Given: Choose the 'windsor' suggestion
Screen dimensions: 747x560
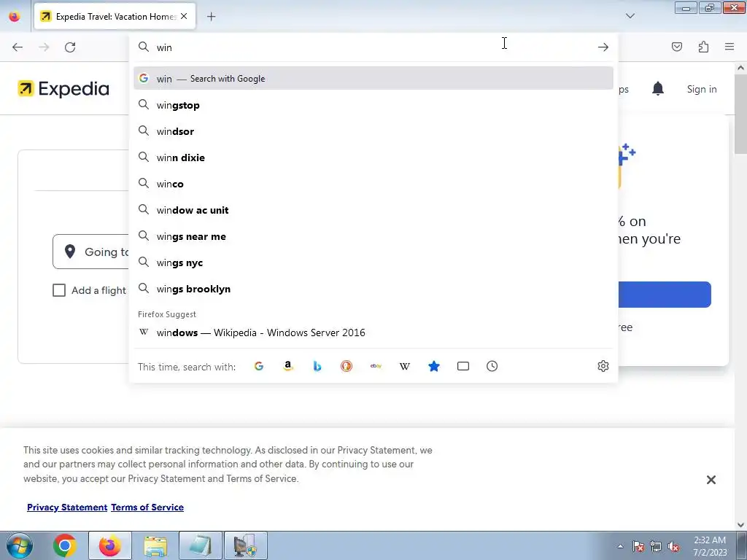Looking at the screenshot, I should [373, 131].
